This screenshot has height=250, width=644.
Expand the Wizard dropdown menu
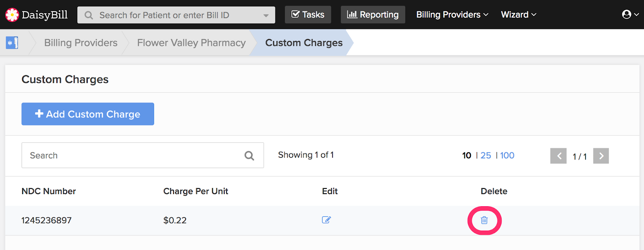point(518,14)
